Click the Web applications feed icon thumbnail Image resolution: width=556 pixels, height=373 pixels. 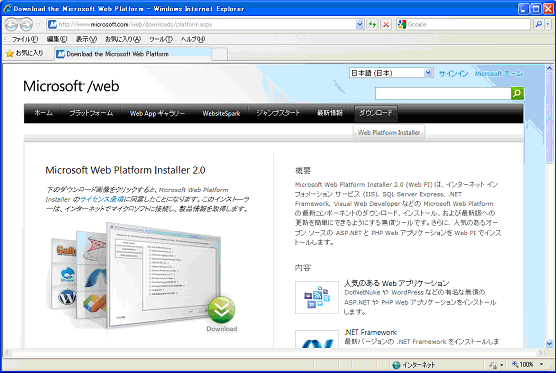pos(317,297)
